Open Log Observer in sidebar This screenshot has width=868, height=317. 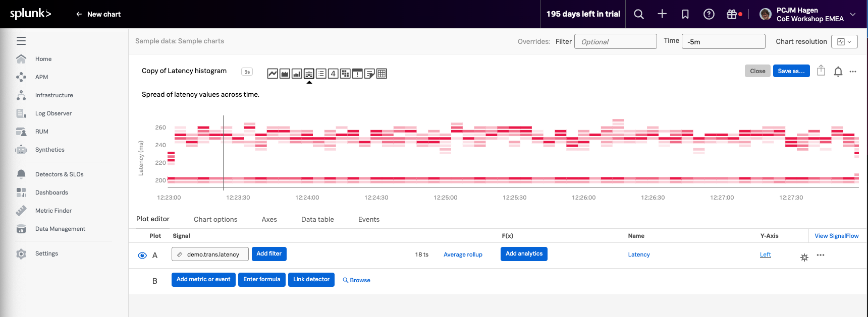click(53, 113)
